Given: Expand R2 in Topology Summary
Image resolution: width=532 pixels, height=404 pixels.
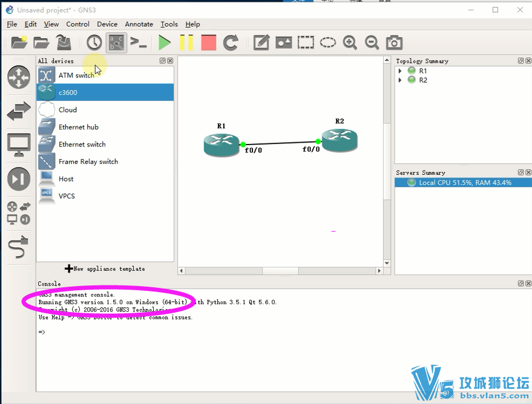Looking at the screenshot, I should [400, 80].
